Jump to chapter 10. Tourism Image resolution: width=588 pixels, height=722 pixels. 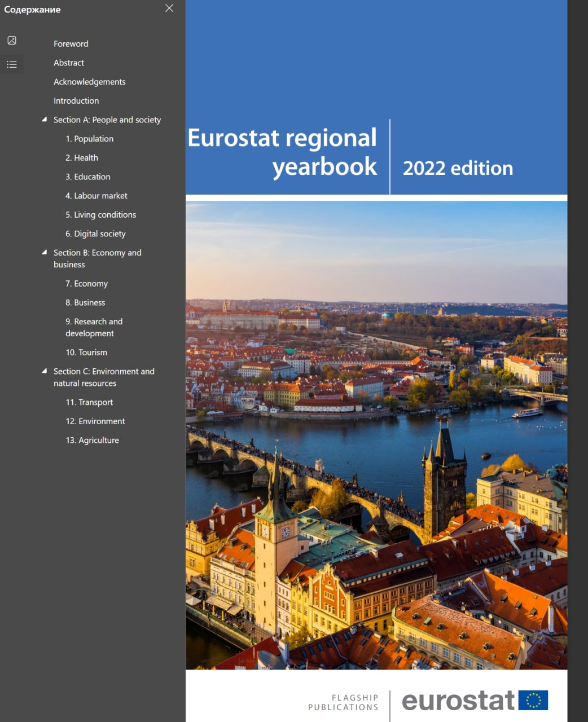[86, 353]
